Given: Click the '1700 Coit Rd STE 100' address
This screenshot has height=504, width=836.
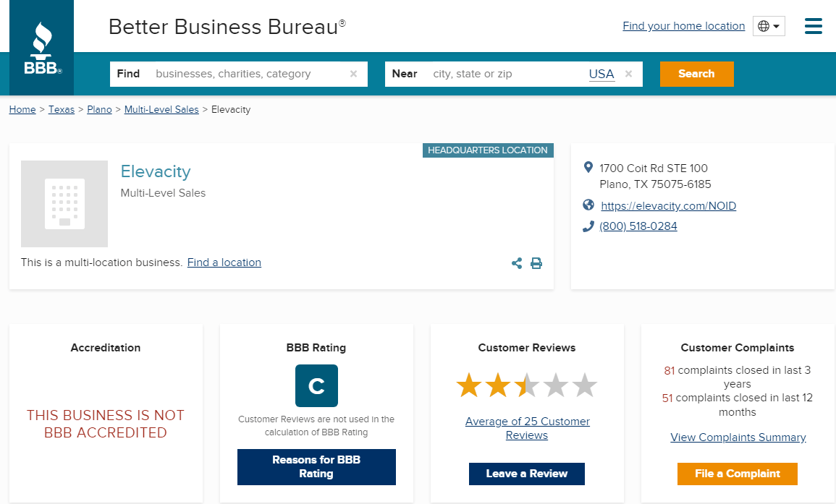Looking at the screenshot, I should coord(654,168).
